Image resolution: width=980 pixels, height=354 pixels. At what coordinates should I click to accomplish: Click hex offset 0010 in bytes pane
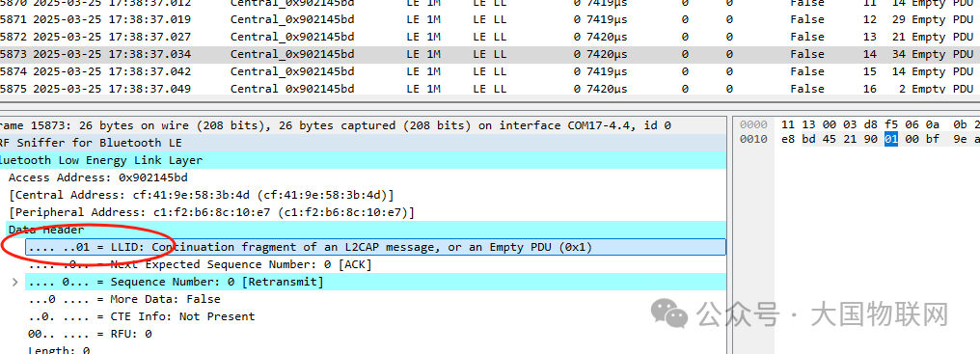tap(753, 139)
